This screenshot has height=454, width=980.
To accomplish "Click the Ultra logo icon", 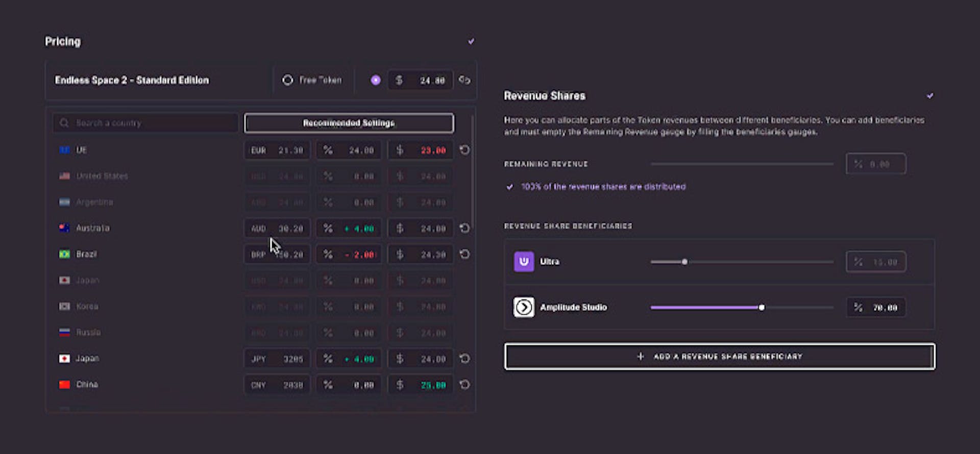I will [524, 262].
